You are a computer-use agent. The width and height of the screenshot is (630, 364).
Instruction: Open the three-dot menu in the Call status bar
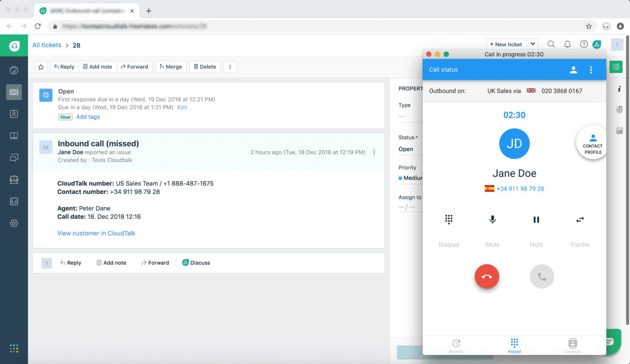pyautogui.click(x=591, y=69)
